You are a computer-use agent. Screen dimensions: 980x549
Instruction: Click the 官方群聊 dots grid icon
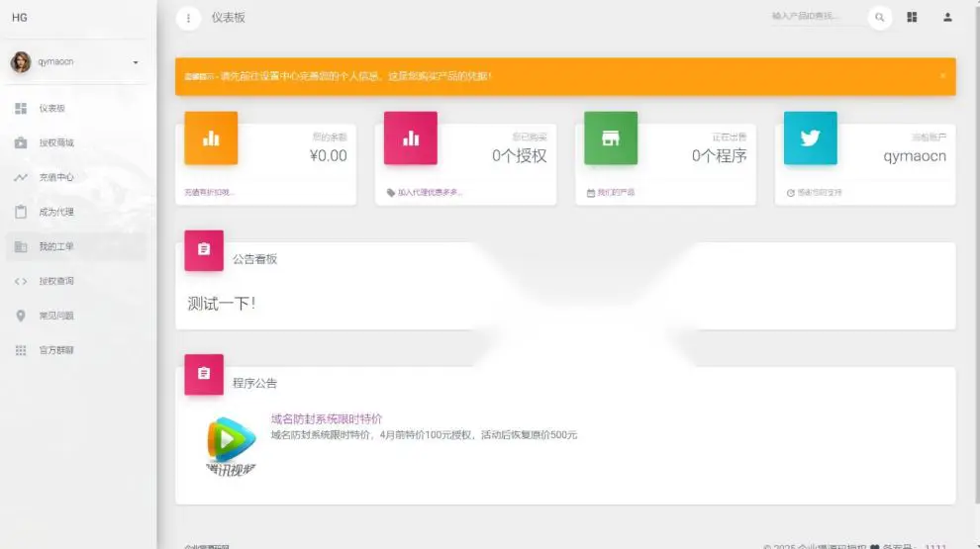(21, 350)
